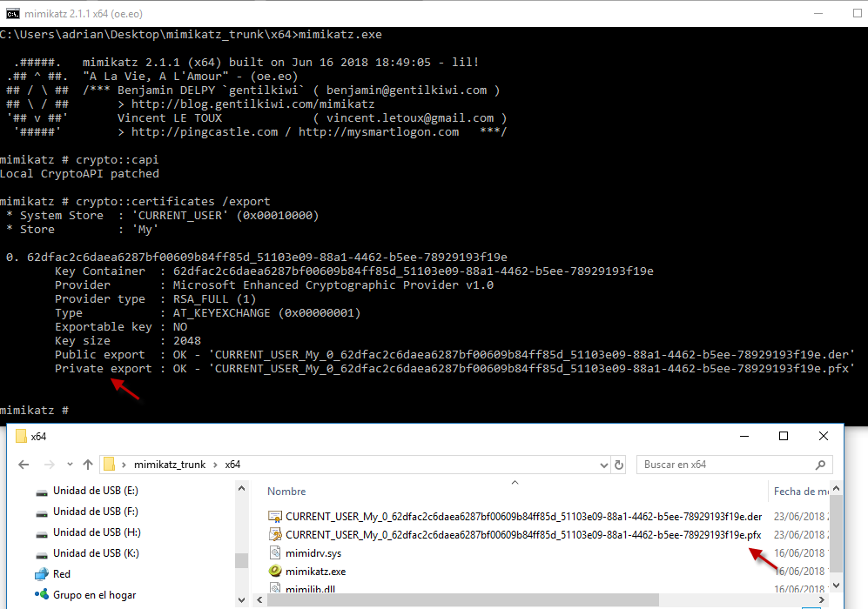Click 16/06/2018 date of mimidrv.sys
Image resolution: width=868 pixels, height=609 pixels.
pyautogui.click(x=800, y=553)
